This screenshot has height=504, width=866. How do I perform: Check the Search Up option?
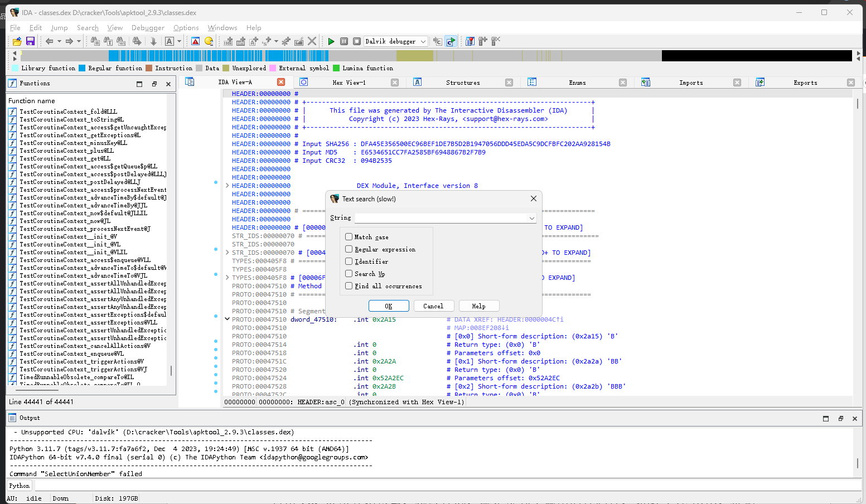pos(349,274)
